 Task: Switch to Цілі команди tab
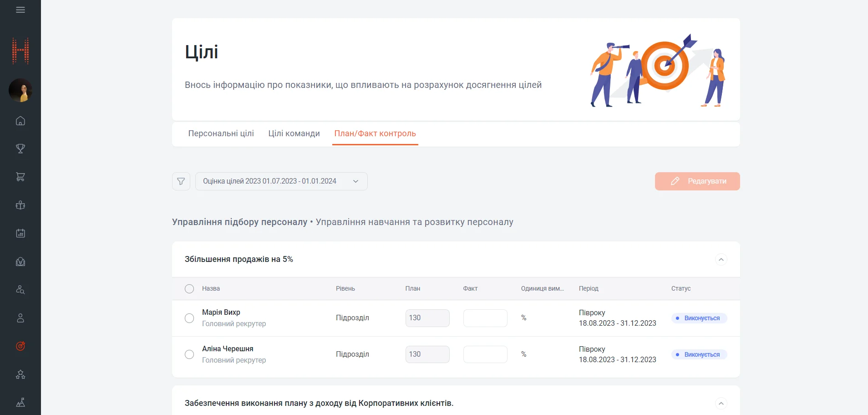(294, 133)
